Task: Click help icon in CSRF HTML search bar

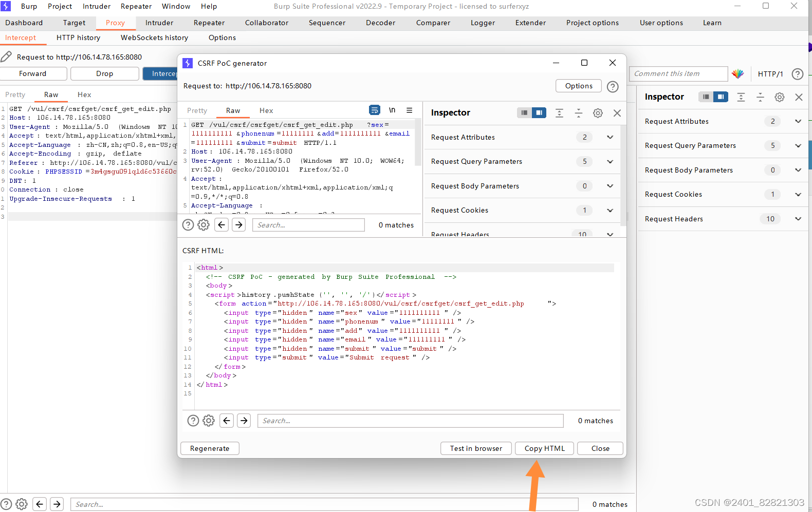Action: point(193,421)
